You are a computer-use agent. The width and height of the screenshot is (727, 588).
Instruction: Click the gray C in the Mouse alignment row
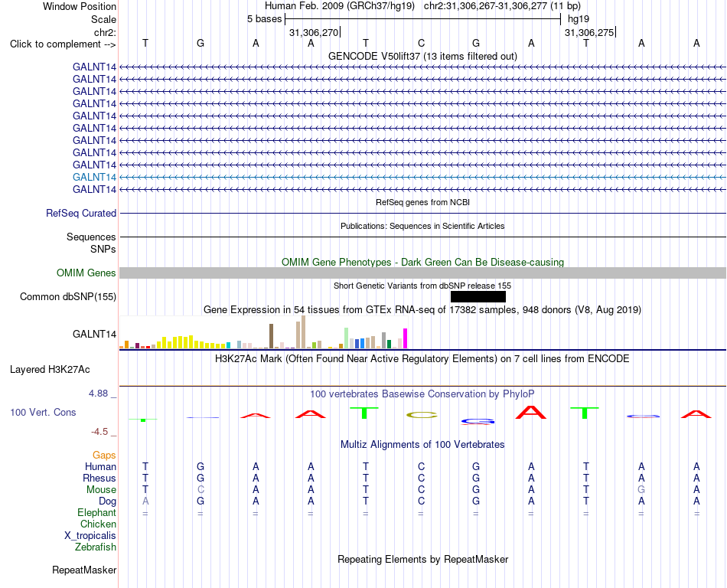point(200,490)
